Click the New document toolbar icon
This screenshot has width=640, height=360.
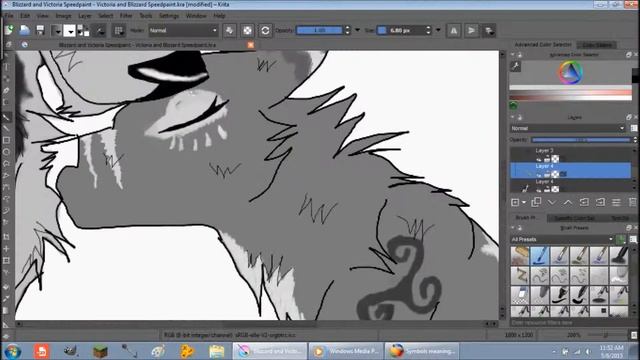pos(9,30)
